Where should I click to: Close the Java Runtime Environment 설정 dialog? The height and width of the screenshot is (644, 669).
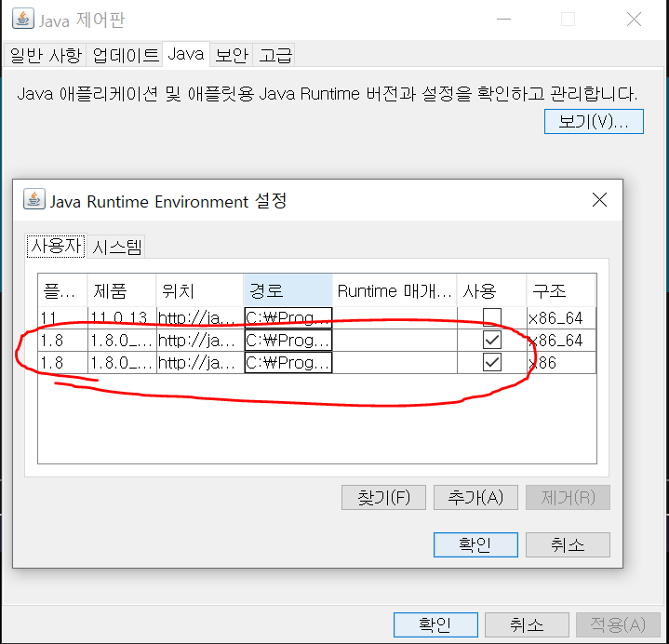tap(599, 200)
